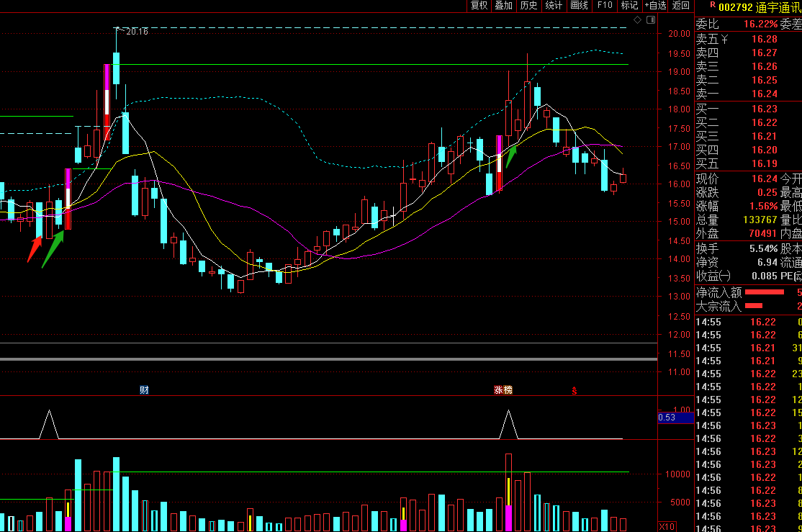Select the 买一 price 16.23
The width and height of the screenshot is (802, 532).
pyautogui.click(x=764, y=109)
